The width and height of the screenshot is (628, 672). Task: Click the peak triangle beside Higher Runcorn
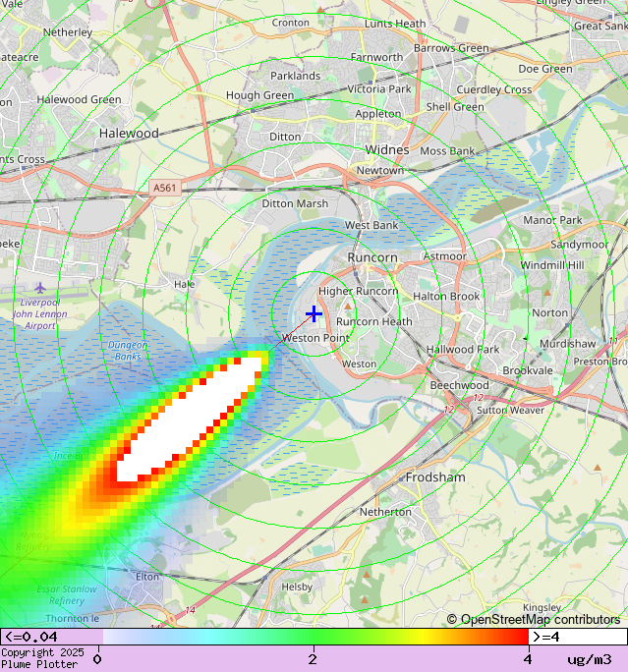[347, 306]
